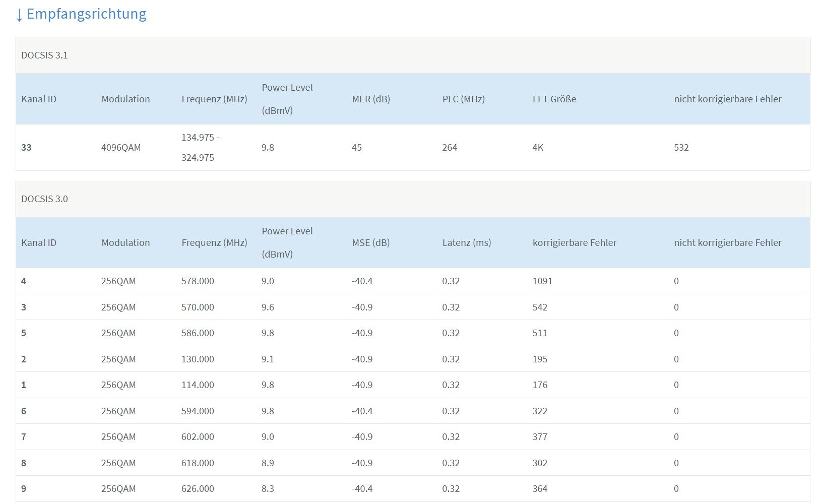Screen dimensions: 819x504
Task: Click power level value 8.3
Action: (268, 489)
